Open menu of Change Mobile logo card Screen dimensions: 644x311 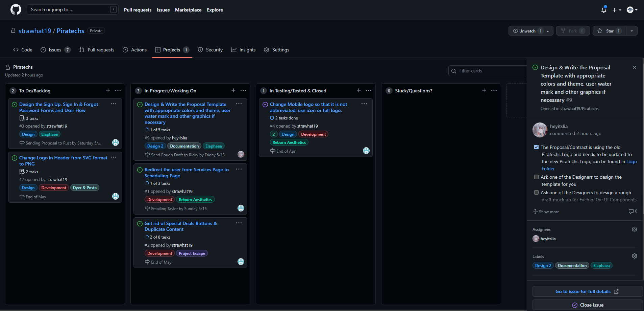[364, 104]
